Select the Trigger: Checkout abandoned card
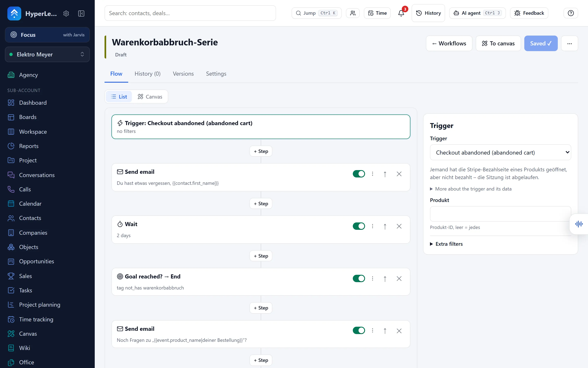This screenshot has width=588, height=368. (x=261, y=127)
